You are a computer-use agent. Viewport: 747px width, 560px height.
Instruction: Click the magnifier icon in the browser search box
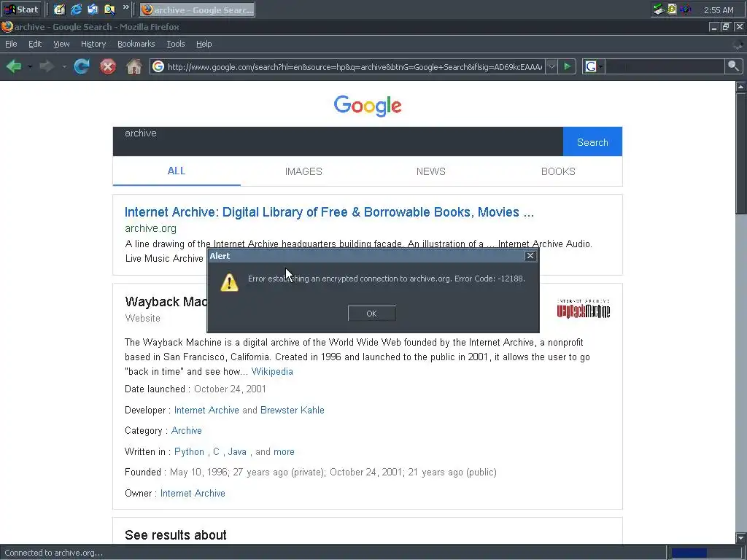coord(733,66)
